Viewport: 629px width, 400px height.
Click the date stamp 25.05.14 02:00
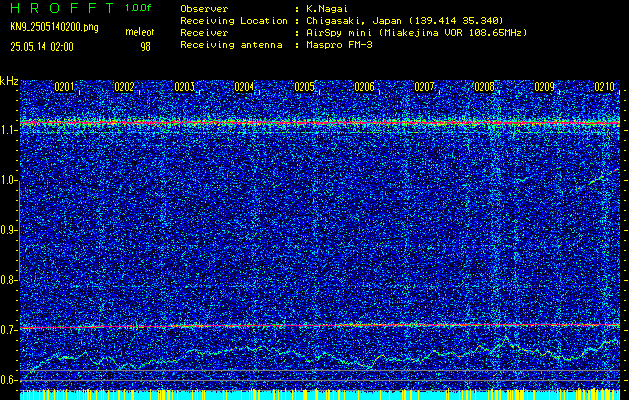42,47
